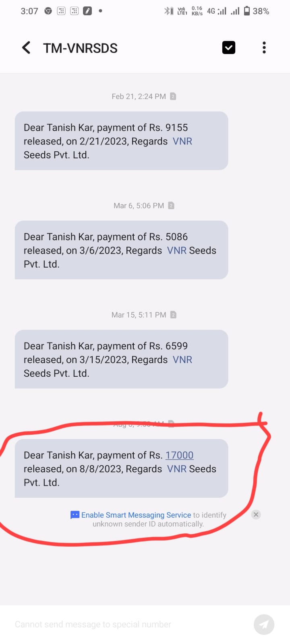Screen dimensions: 290x644
Task: Tap the TM-VNRSDS sender title
Action: coord(81,48)
